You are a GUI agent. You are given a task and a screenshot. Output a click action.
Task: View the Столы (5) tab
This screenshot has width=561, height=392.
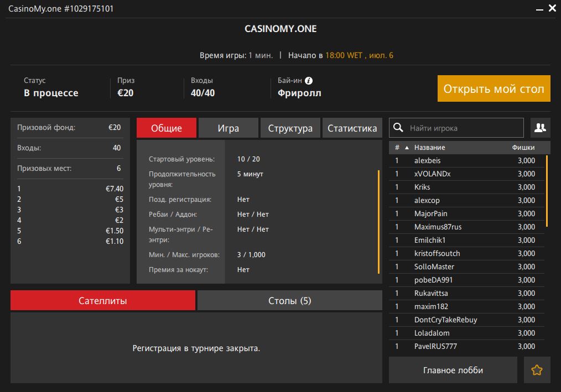click(x=289, y=301)
